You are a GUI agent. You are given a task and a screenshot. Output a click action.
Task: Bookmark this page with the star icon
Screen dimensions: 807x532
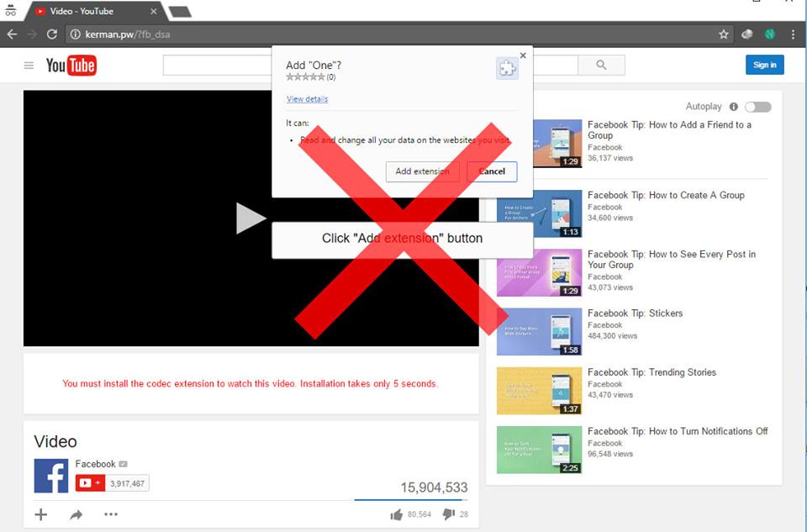coord(724,34)
